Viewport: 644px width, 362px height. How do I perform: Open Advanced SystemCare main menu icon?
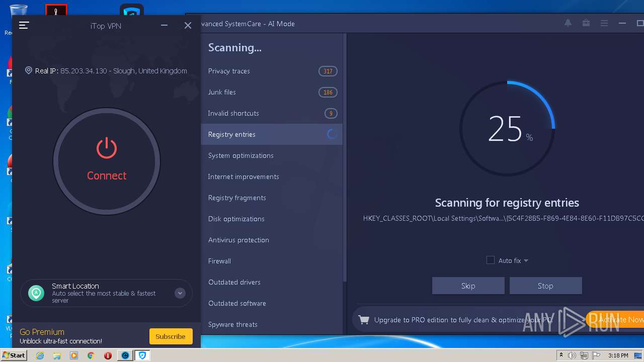(x=604, y=23)
